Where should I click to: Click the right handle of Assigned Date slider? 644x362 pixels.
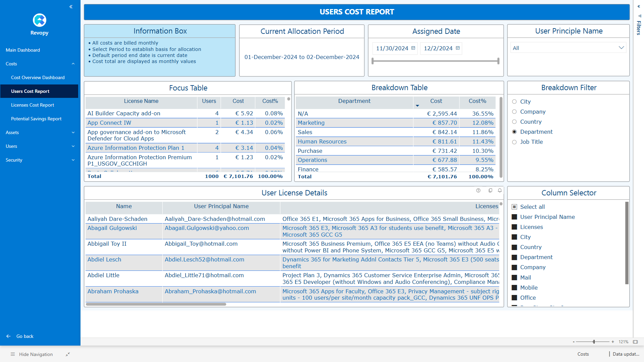coord(498,61)
